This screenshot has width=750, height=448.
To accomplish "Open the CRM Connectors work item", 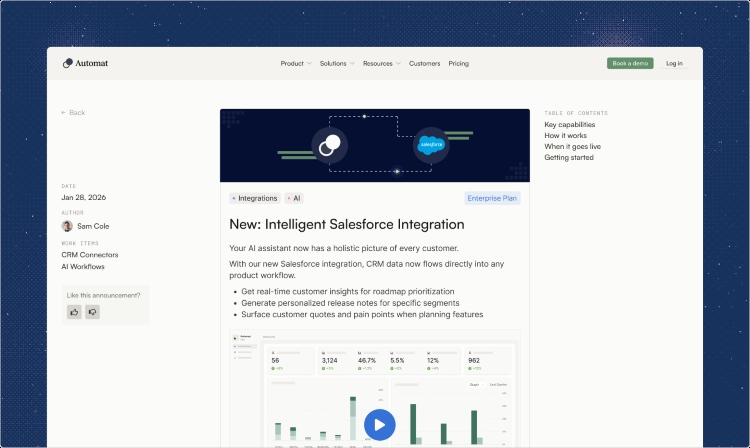I will click(x=89, y=255).
